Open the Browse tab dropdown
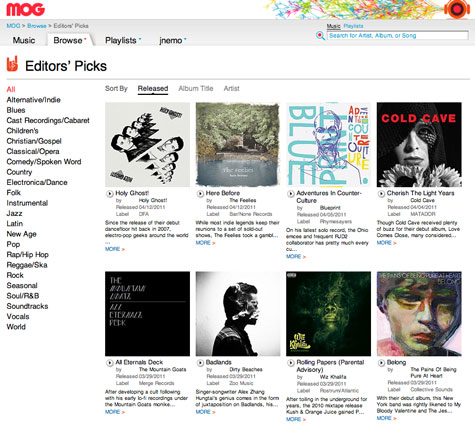 85,39
